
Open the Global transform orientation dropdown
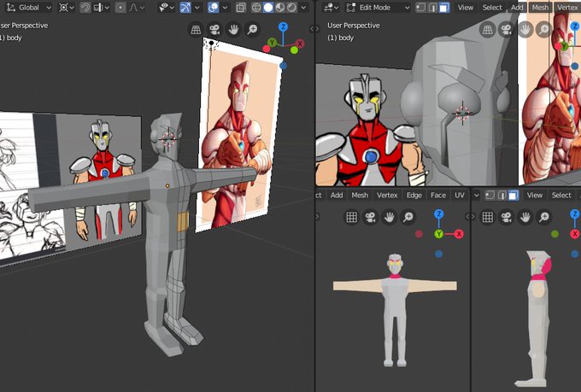(x=29, y=8)
